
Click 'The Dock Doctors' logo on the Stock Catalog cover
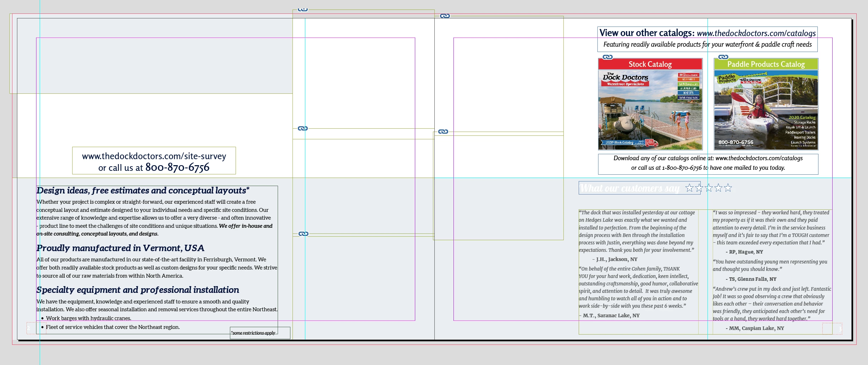625,79
